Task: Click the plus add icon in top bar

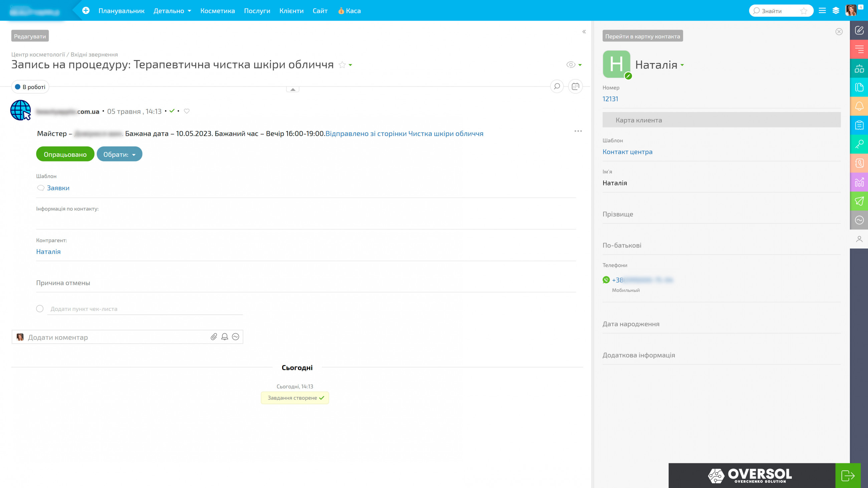Action: point(86,10)
